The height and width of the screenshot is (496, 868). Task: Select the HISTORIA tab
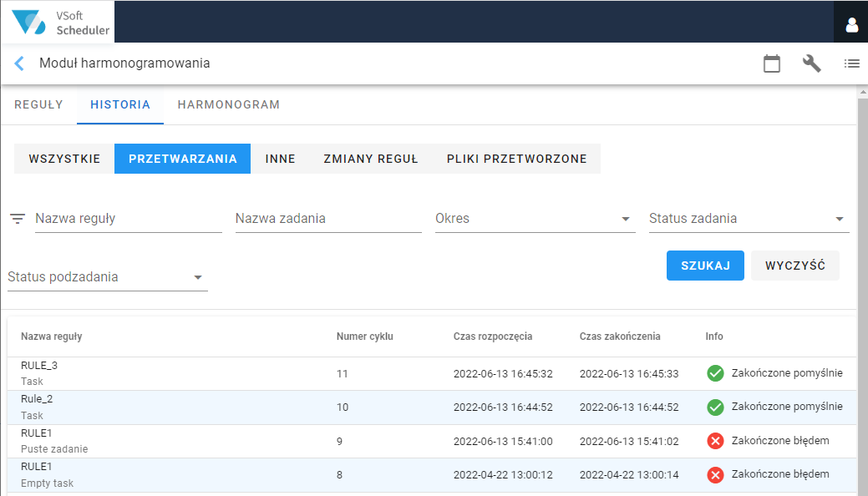click(x=120, y=104)
